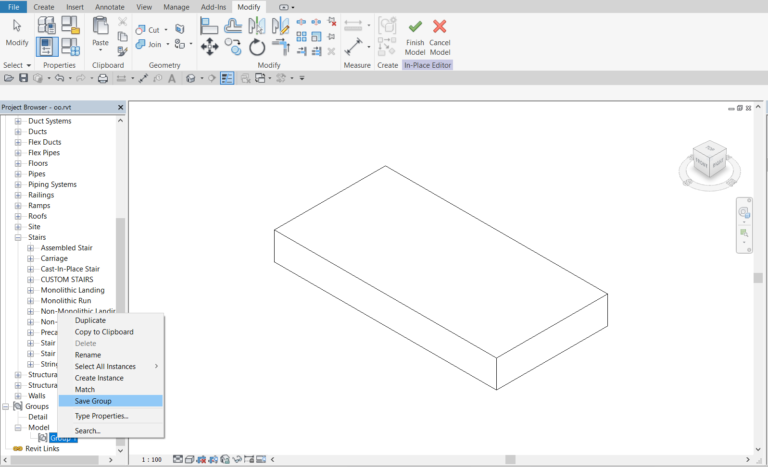Click the Move tool in Modify panel
The width and height of the screenshot is (768, 467).
tap(210, 47)
